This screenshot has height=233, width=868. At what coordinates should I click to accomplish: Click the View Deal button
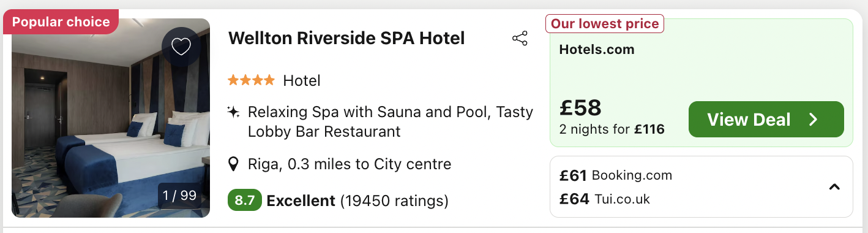pyautogui.click(x=766, y=119)
